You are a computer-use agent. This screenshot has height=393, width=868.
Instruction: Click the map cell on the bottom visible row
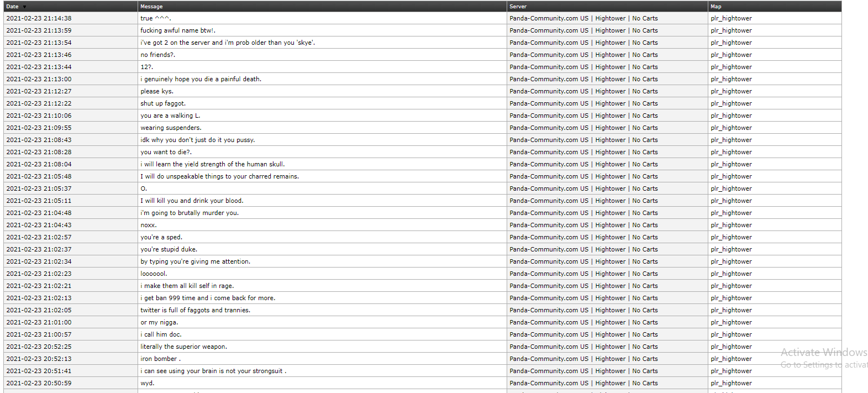click(731, 382)
